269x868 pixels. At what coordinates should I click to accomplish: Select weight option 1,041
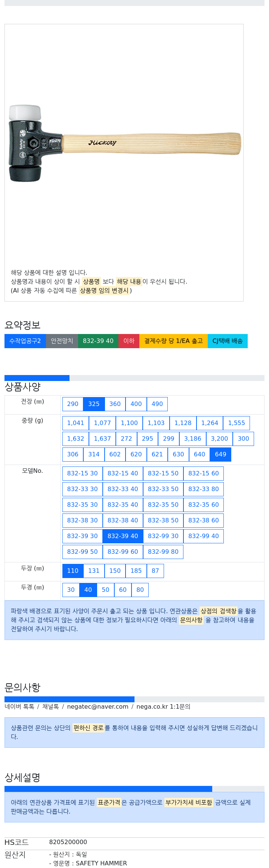[x=75, y=423]
